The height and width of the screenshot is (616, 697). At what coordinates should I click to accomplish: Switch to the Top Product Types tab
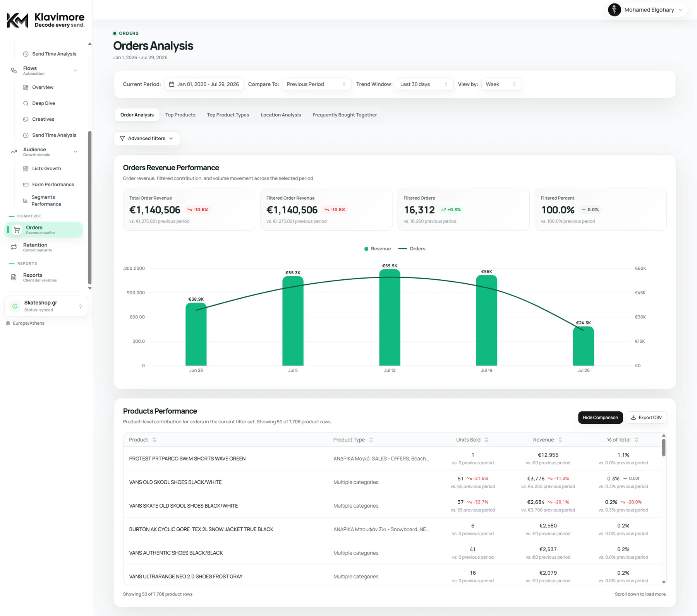click(x=228, y=115)
